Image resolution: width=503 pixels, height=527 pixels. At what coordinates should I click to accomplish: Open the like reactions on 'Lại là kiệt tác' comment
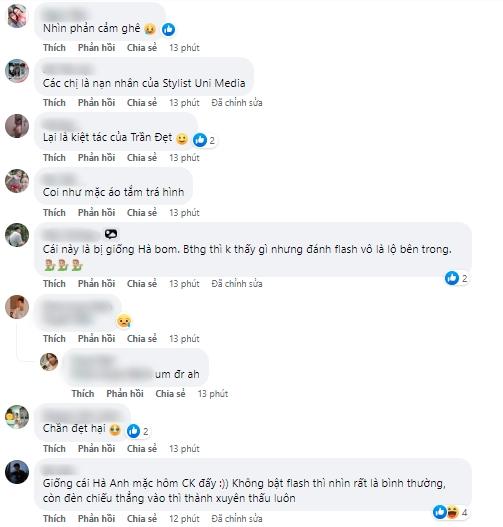click(x=204, y=140)
